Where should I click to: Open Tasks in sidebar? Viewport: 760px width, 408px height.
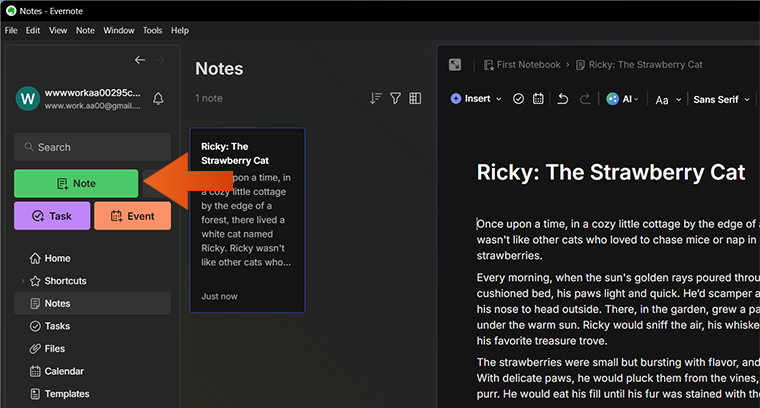tap(50, 326)
